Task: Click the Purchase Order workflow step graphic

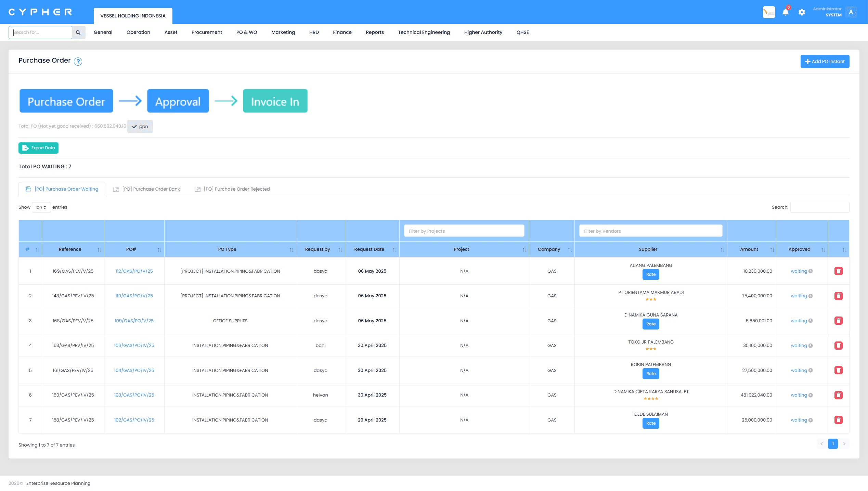Action: pos(66,101)
